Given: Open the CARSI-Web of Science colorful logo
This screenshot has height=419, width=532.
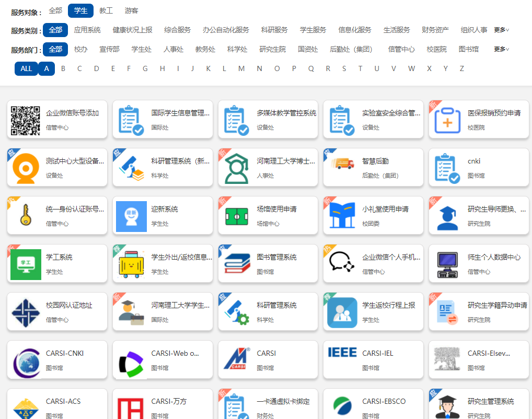Looking at the screenshot, I should [131, 365].
